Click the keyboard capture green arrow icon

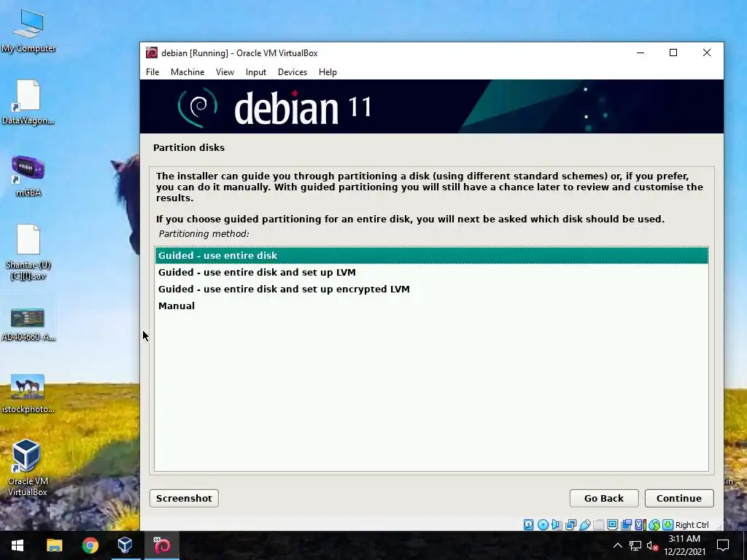668,525
